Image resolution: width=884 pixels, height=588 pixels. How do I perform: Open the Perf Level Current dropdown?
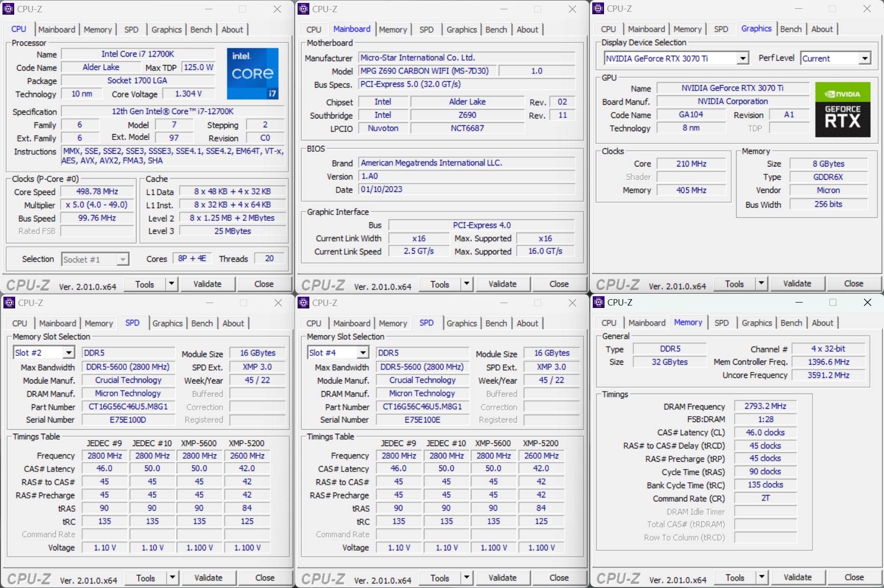pos(864,58)
